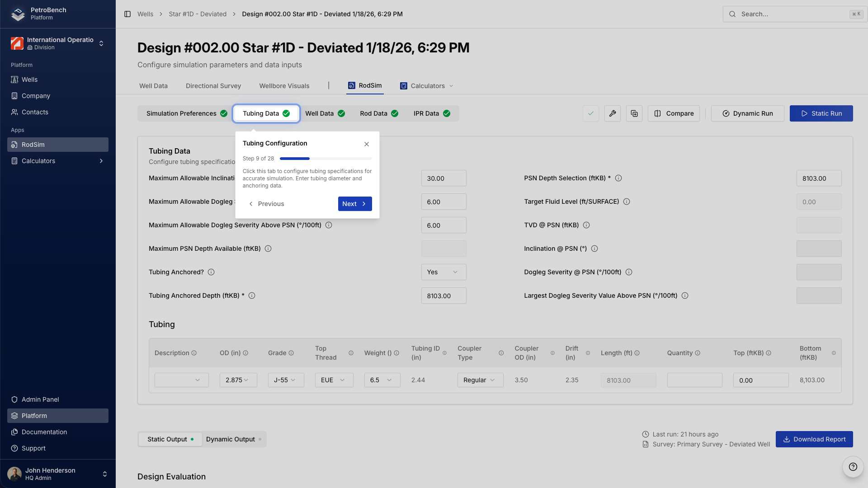The width and height of the screenshot is (868, 488).
Task: Click info icon beside Tubing Anchored?
Action: [211, 272]
